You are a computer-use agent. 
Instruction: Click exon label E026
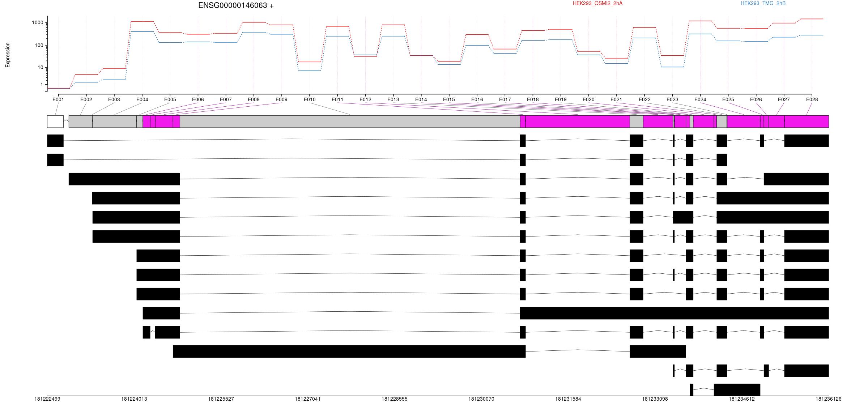click(756, 99)
